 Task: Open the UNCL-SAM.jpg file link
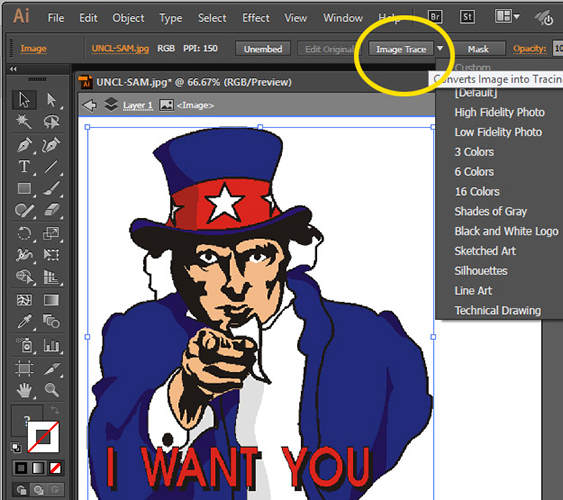tap(120, 48)
